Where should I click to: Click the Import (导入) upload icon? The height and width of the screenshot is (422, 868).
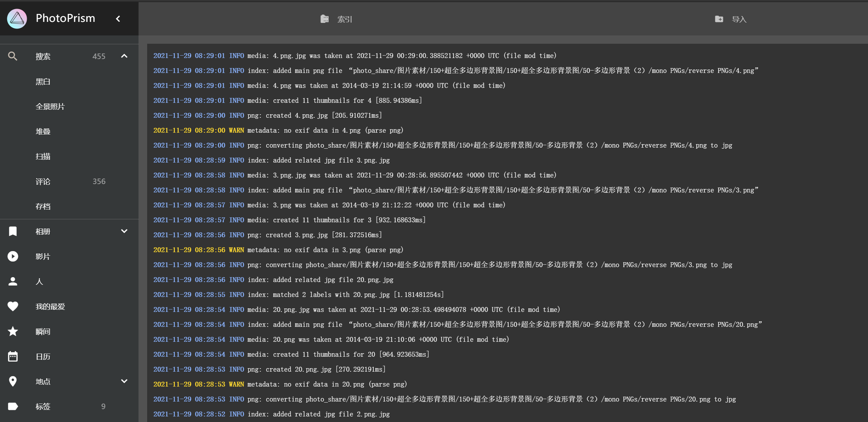point(719,19)
